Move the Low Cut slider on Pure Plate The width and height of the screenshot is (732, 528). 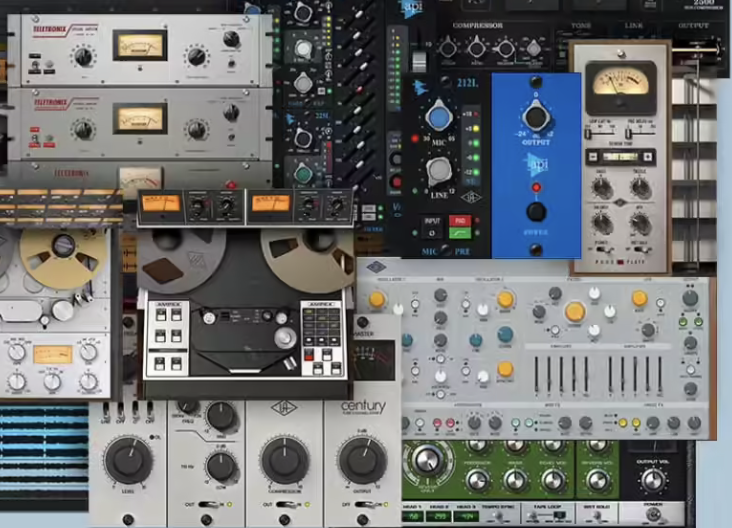click(x=589, y=134)
